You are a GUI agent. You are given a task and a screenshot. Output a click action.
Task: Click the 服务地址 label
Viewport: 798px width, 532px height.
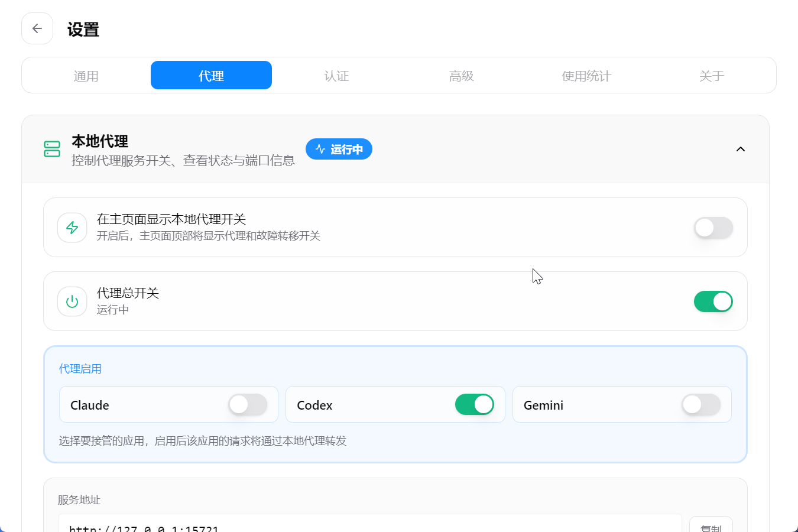coord(79,500)
